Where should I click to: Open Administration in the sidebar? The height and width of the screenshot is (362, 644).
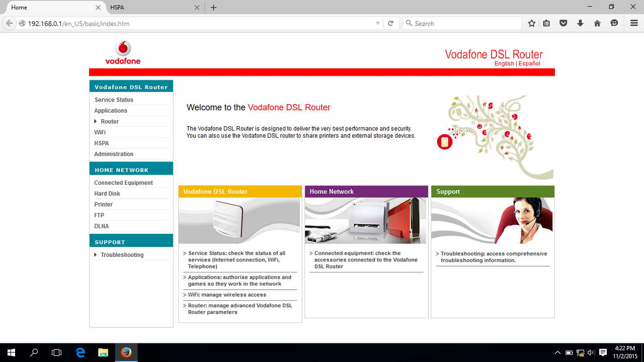114,154
